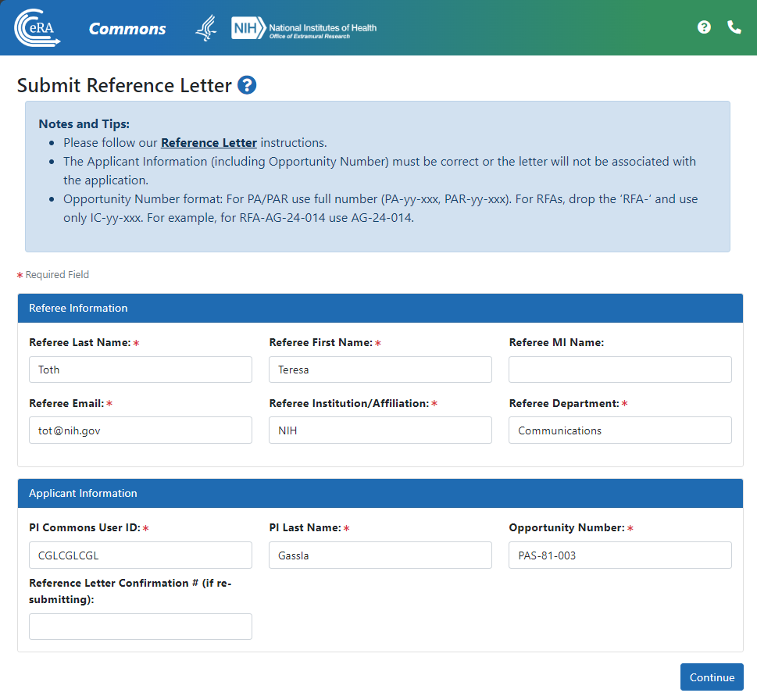Click the Opportunity Number field
757x700 pixels.
pyautogui.click(x=620, y=555)
